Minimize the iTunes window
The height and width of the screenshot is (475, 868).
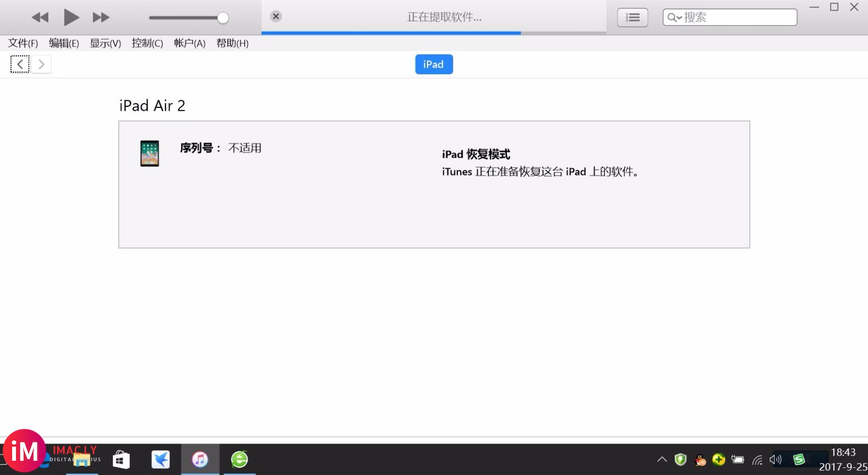(x=814, y=7)
